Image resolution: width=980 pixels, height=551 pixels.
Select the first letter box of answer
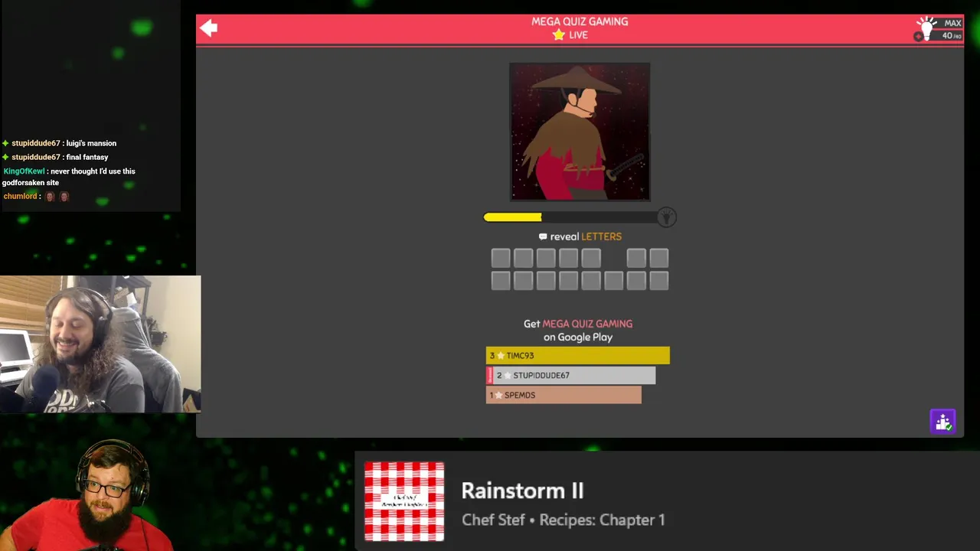501,258
